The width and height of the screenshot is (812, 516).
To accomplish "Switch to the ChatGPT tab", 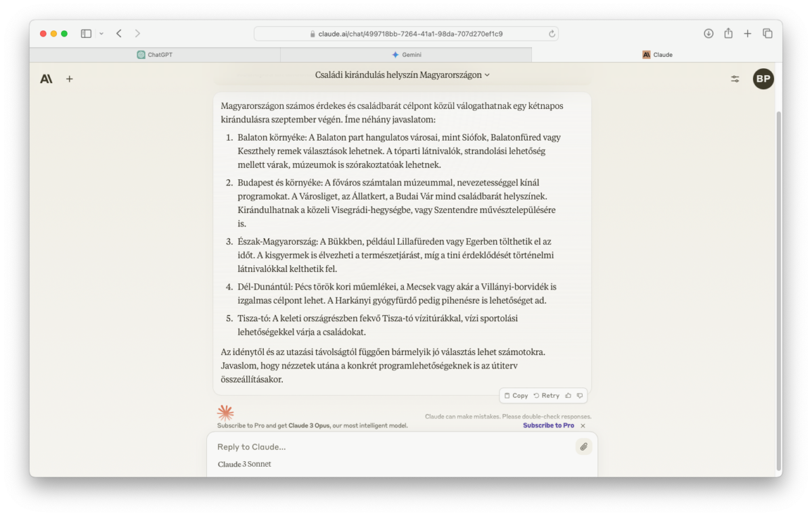I will click(155, 55).
